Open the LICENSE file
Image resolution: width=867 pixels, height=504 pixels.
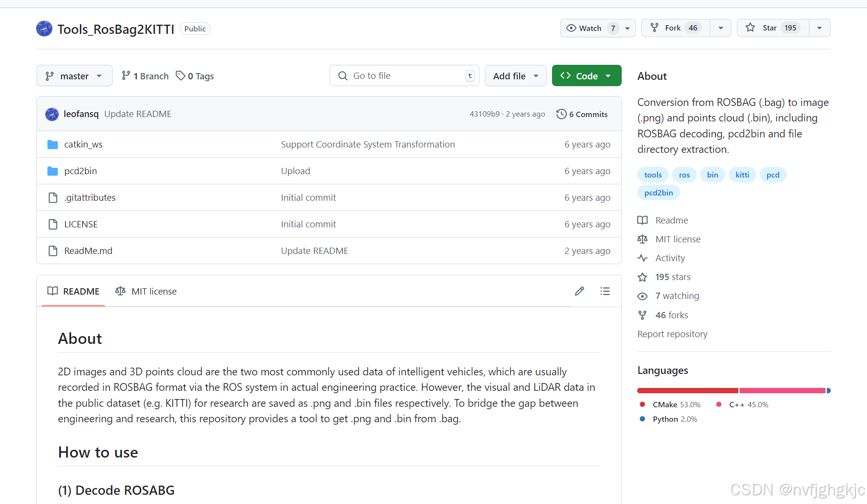[x=81, y=224]
